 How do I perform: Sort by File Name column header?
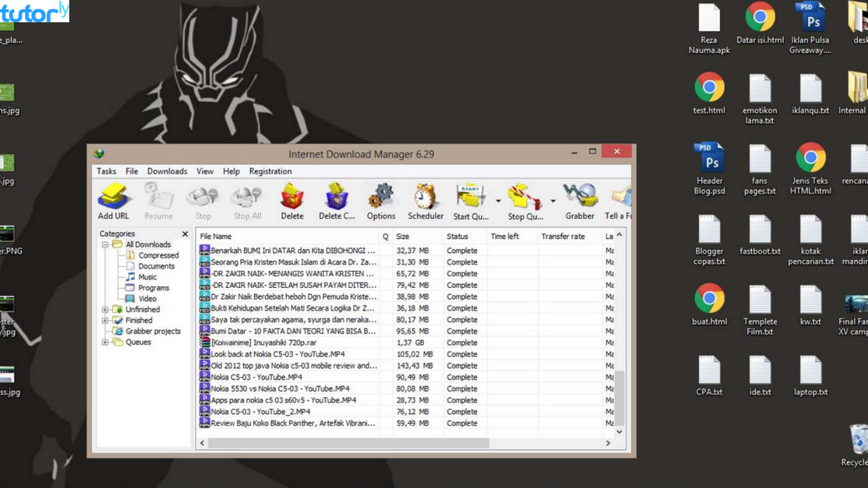[x=287, y=236]
